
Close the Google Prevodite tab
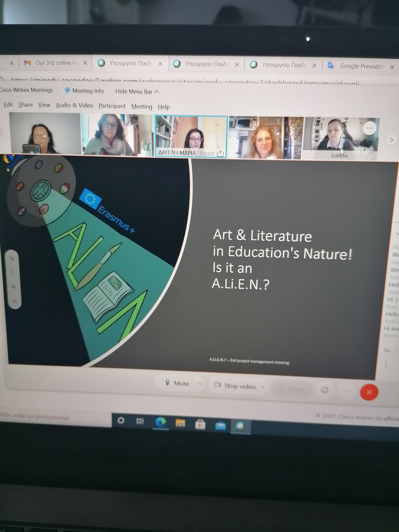pyautogui.click(x=392, y=67)
